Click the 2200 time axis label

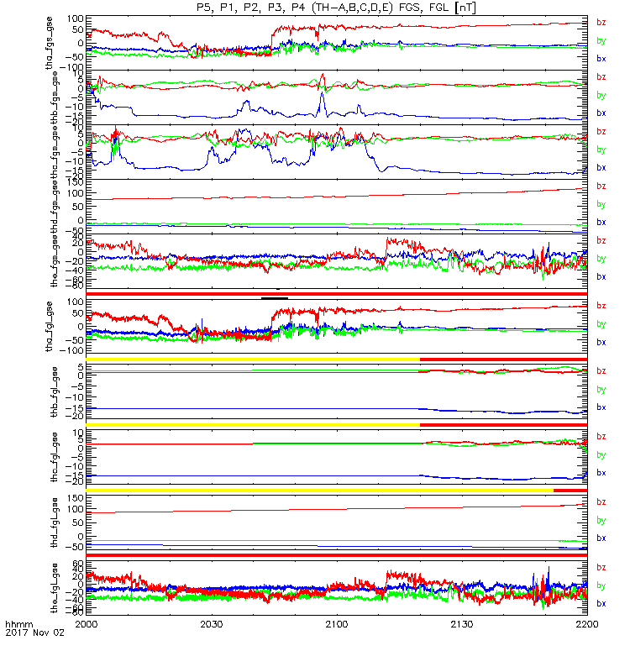coord(587,624)
